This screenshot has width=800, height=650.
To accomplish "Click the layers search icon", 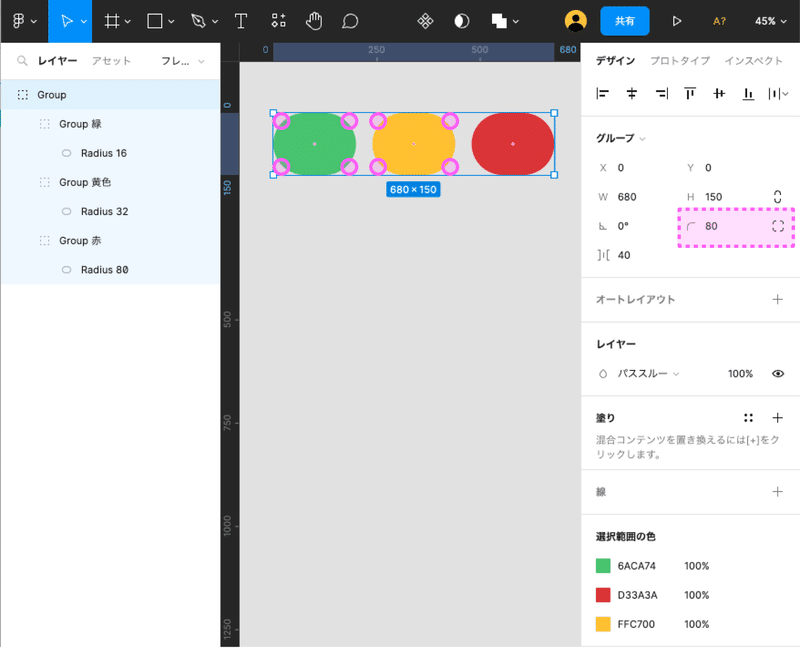I will (22, 61).
